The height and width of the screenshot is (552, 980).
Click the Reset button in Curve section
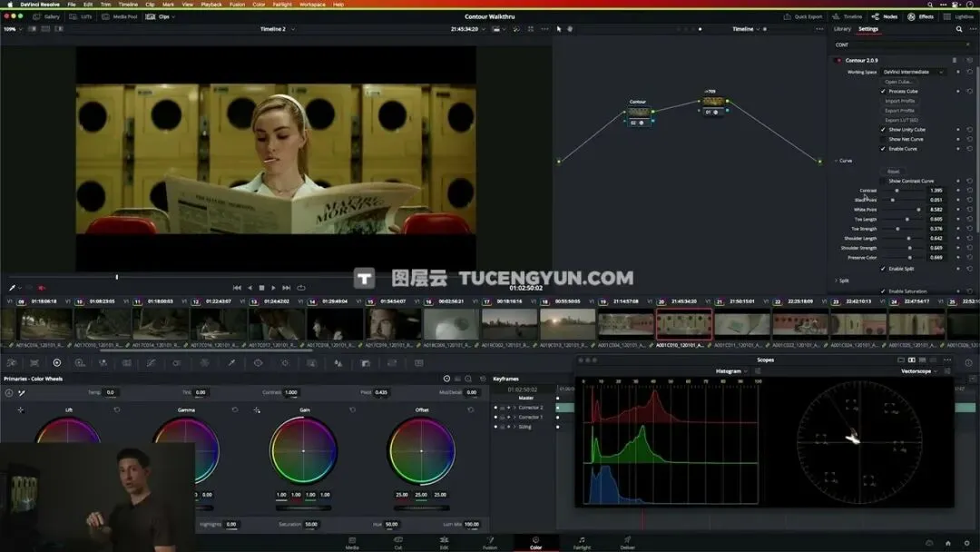[x=894, y=172]
